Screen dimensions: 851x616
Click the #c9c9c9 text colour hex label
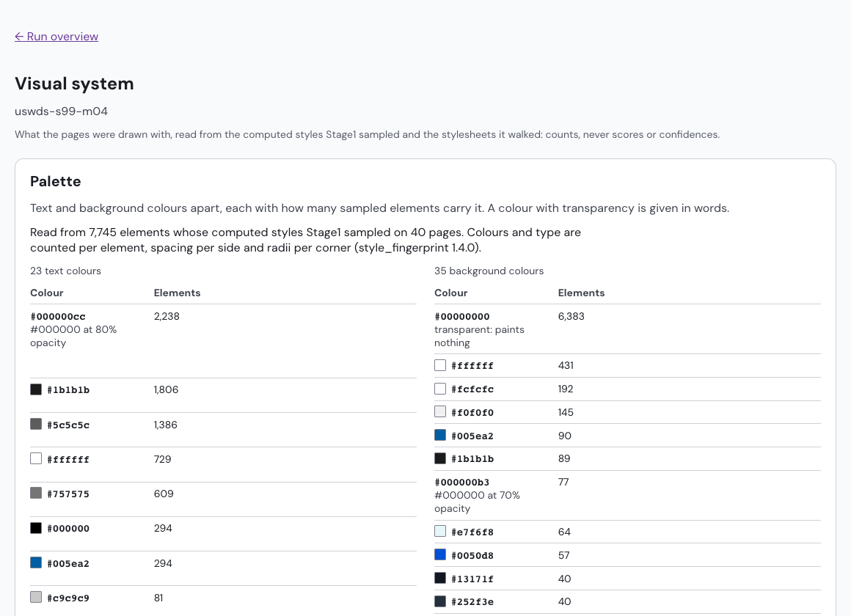[68, 598]
